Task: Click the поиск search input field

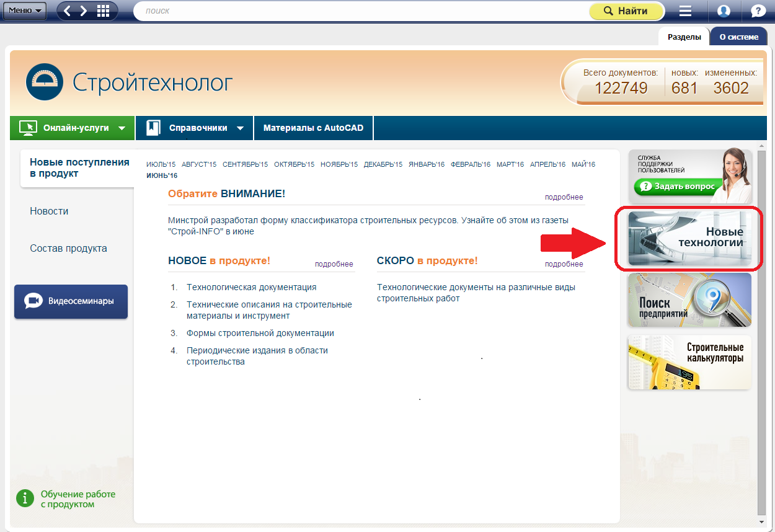Action: pos(360,11)
